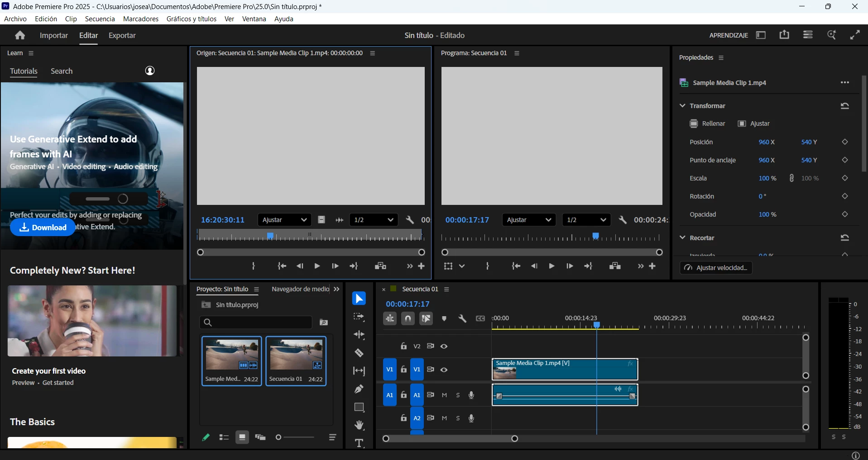Reset the Recortar section
This screenshot has height=460, width=868.
tap(845, 237)
